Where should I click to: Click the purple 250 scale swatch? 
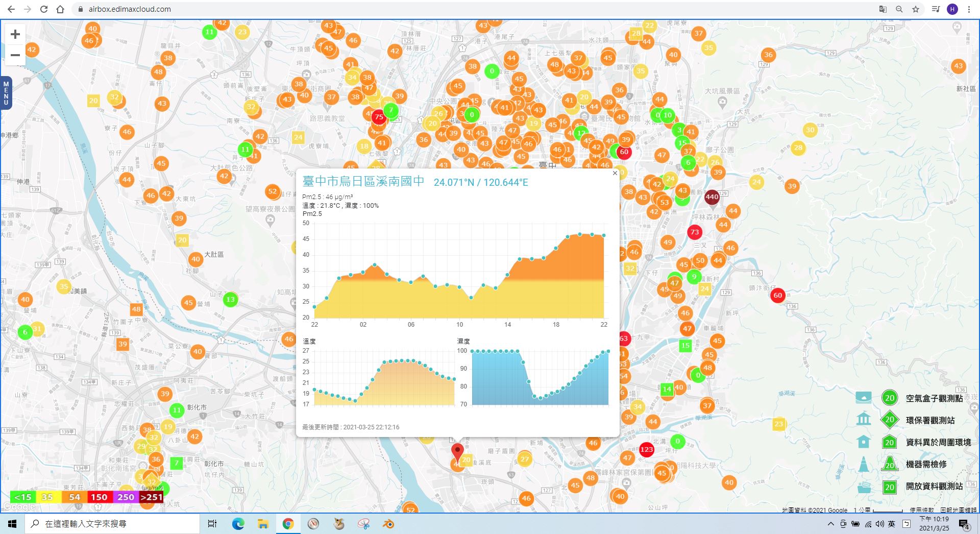[126, 497]
